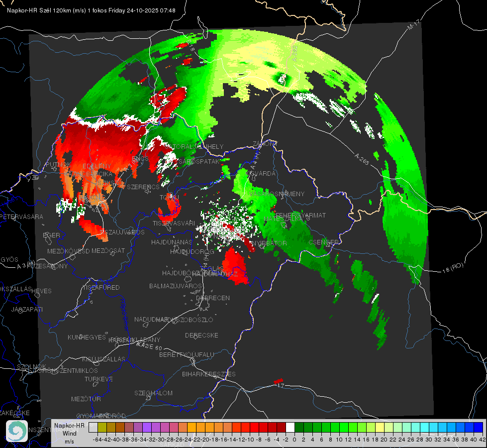487x448 pixels.
Task: Pick the yellow swatch between 18 and 20
Action: click(380, 427)
